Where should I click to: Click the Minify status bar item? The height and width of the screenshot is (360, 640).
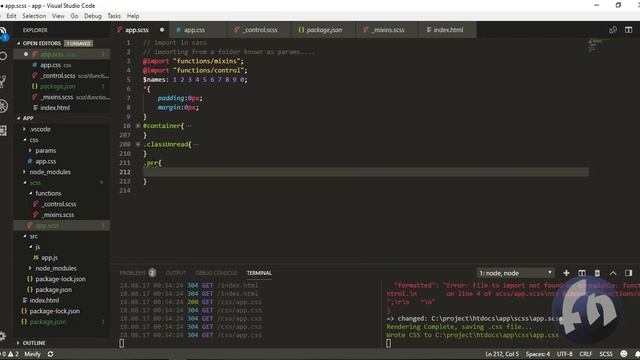(x=32, y=354)
